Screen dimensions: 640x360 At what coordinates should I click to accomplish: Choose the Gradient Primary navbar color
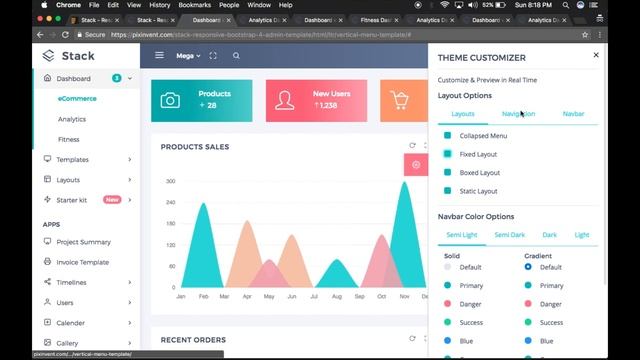click(x=528, y=285)
